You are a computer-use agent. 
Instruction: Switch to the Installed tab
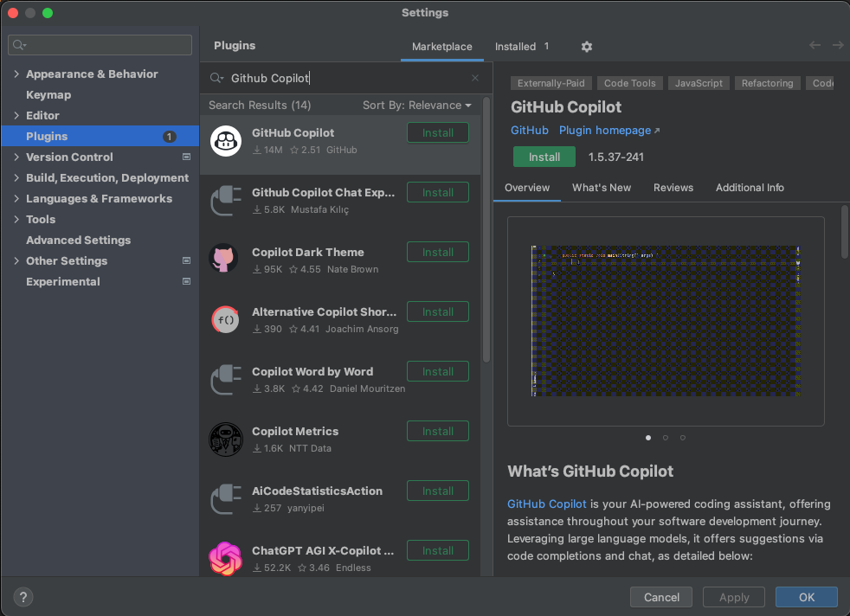[521, 47]
